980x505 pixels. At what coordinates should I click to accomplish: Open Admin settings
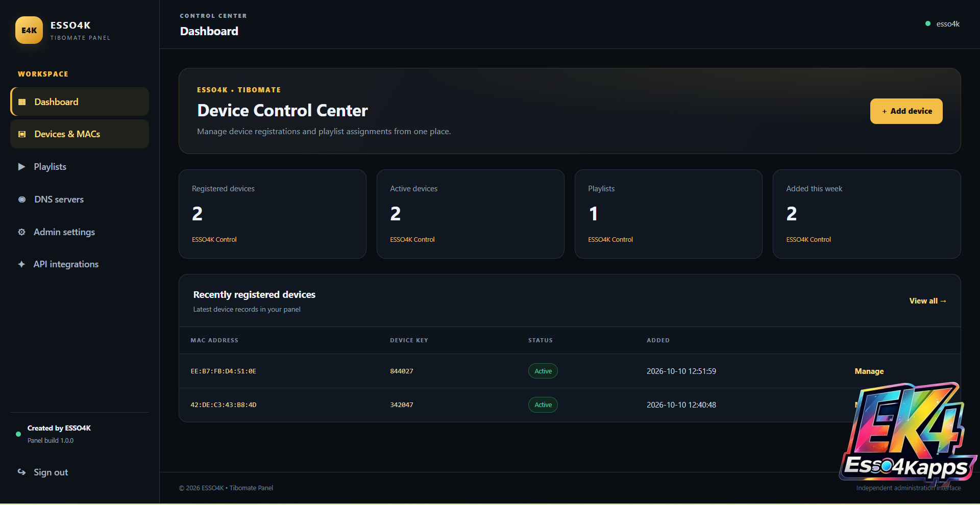(x=80, y=232)
